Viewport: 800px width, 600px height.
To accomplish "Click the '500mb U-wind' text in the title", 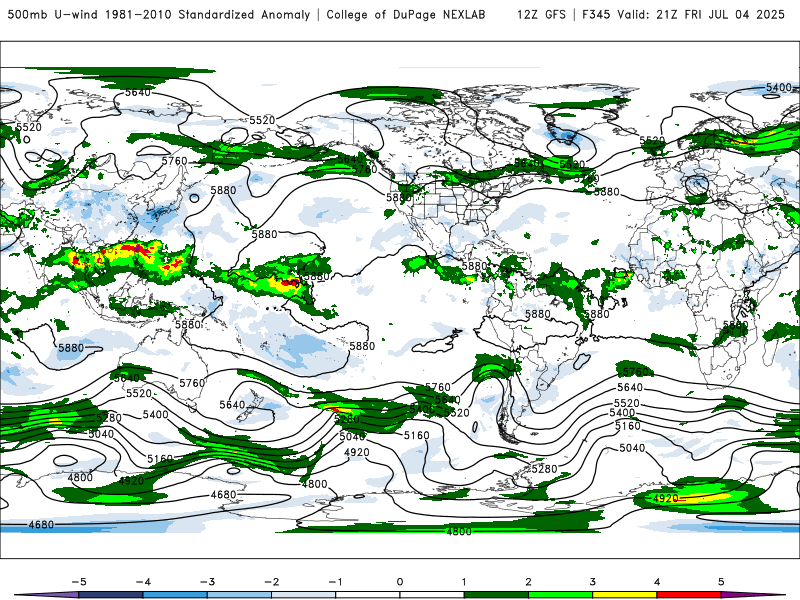I will pos(52,15).
